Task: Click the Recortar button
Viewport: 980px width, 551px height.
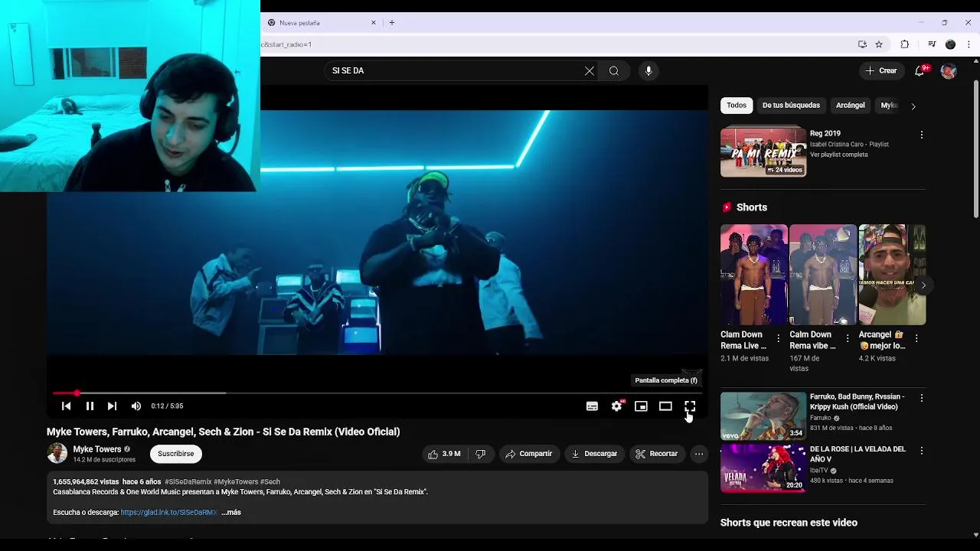Action: (657, 454)
